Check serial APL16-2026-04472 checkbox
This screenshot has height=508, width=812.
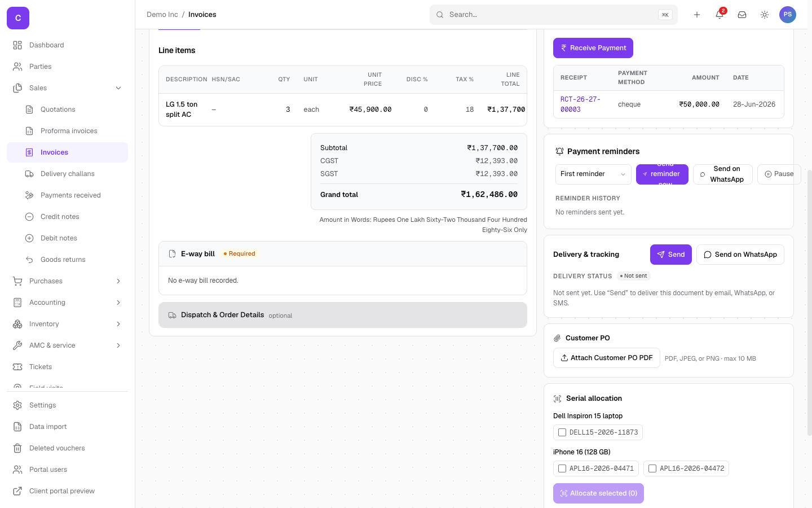[652, 468]
